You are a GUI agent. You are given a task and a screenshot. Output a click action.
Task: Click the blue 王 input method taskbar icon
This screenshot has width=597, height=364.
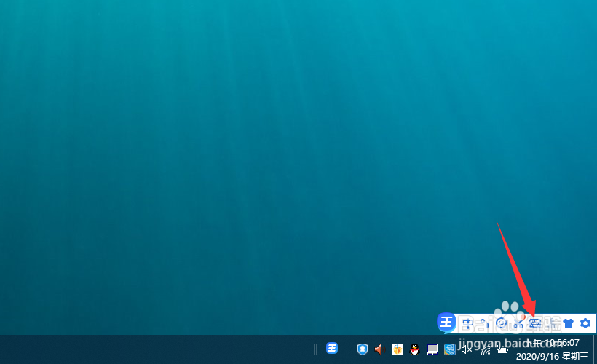(332, 348)
